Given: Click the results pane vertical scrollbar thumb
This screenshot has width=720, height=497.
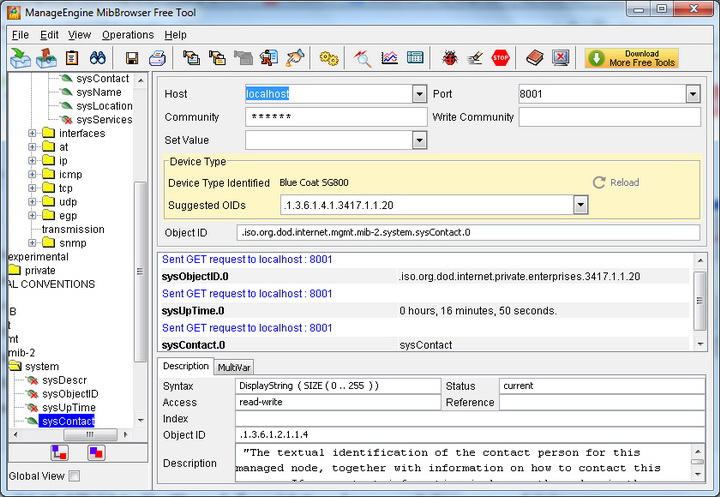Looking at the screenshot, I should point(699,301).
